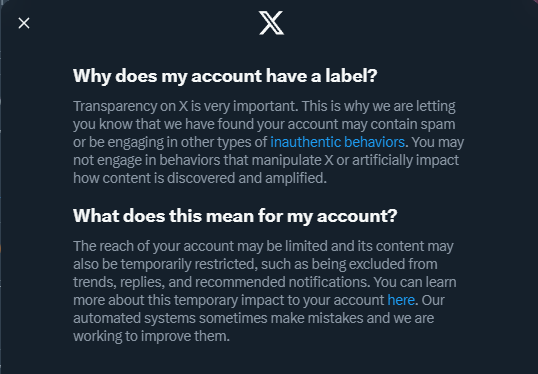The width and height of the screenshot is (538, 374).
Task: Follow the blue 'here' link
Action: pos(401,300)
